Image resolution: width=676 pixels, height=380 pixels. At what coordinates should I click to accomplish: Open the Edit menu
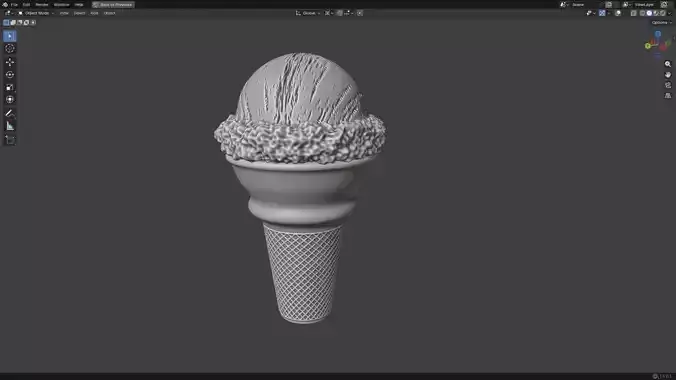(26, 4)
